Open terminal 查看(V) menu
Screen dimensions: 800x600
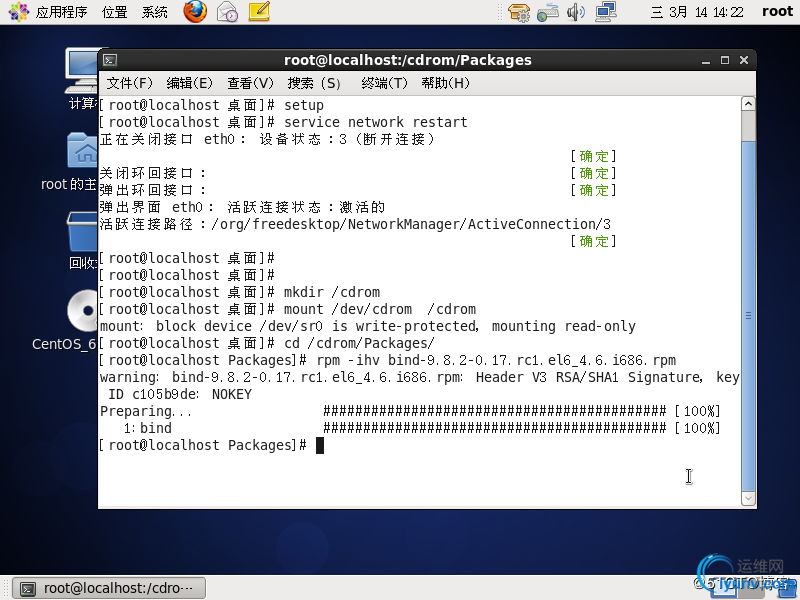[251, 83]
